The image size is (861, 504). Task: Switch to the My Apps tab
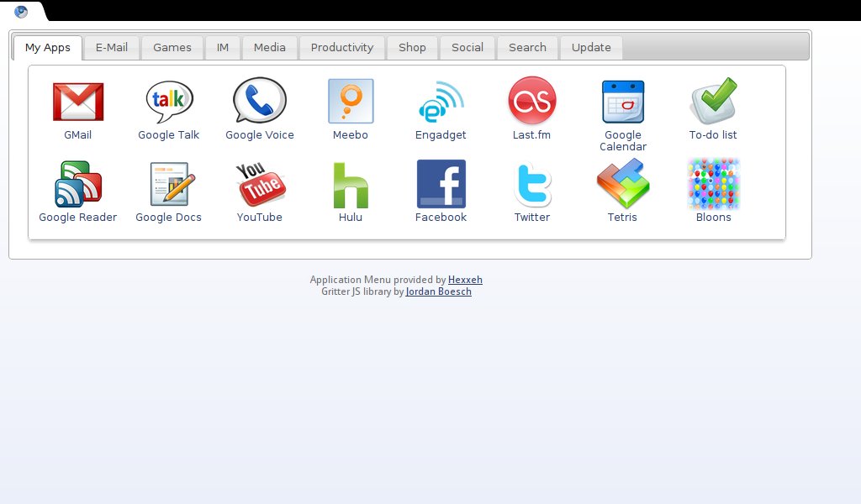pyautogui.click(x=48, y=48)
